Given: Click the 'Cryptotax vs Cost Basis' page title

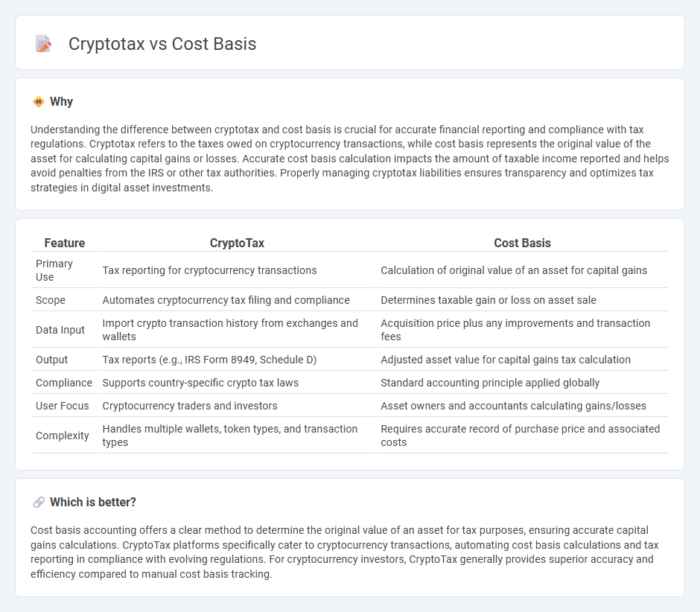Looking at the screenshot, I should 162,44.
